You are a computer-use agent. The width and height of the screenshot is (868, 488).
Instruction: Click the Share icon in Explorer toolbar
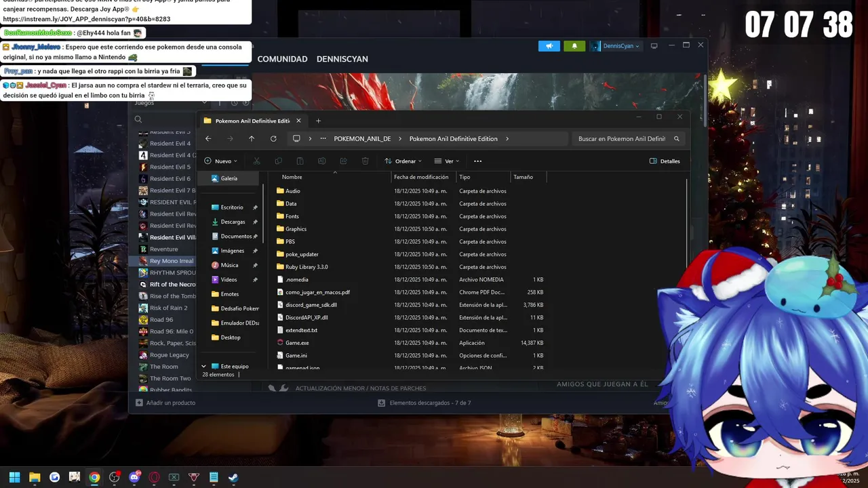click(343, 161)
